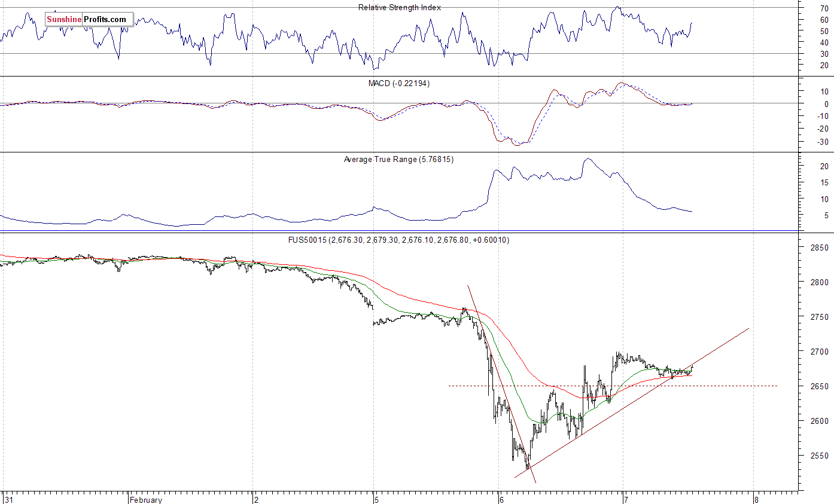Click the RSI 30 axis label
Image resolution: width=834 pixels, height=504 pixels.
[824, 54]
